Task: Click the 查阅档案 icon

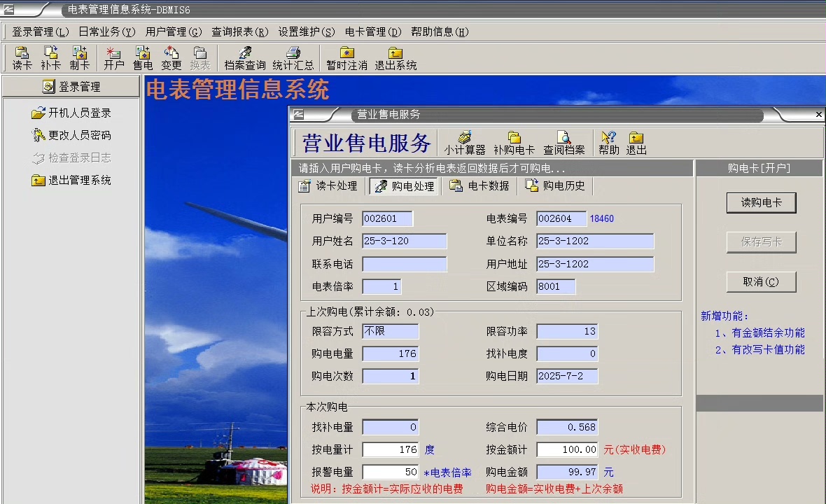Action: pos(564,143)
